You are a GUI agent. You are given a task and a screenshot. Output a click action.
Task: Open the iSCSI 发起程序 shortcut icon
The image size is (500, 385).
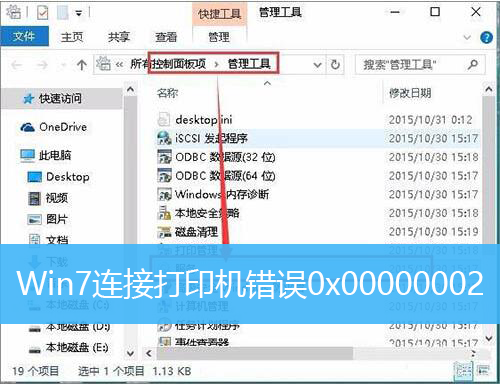coord(164,138)
